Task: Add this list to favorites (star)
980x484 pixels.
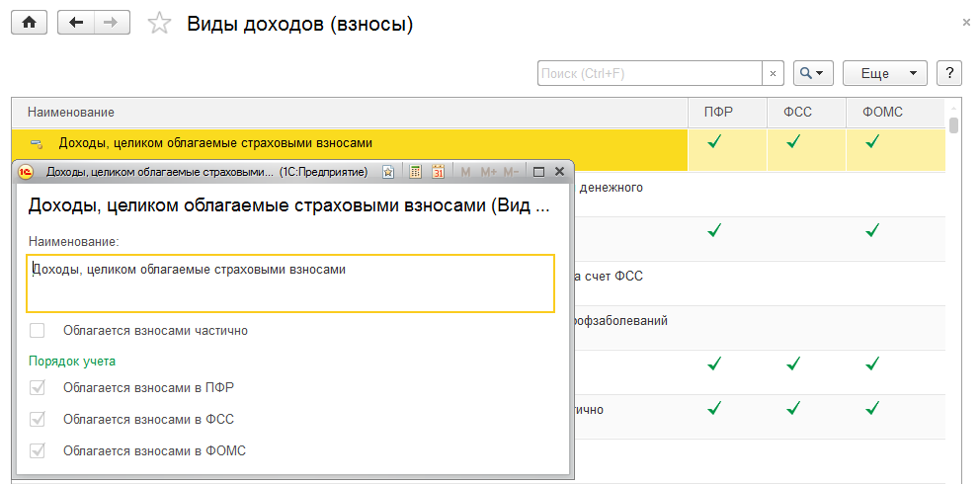Action: coord(159,25)
